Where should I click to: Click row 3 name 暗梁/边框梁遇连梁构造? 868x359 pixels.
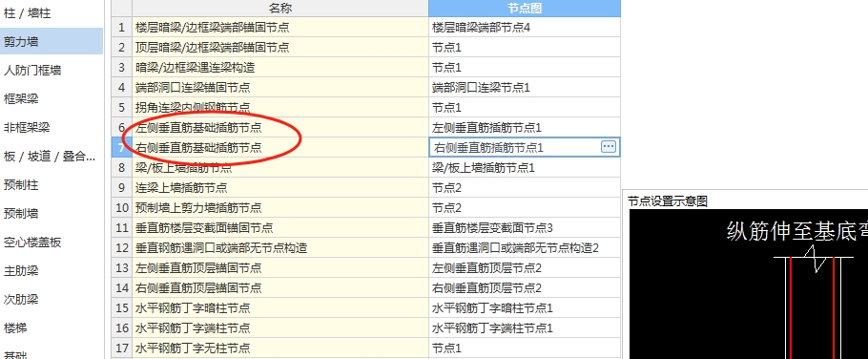point(280,67)
